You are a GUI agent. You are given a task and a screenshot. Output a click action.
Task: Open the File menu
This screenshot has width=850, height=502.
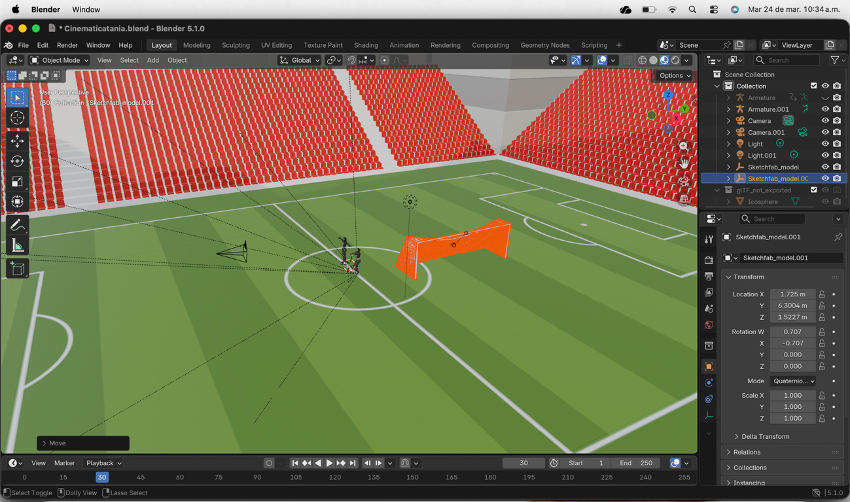(x=23, y=46)
